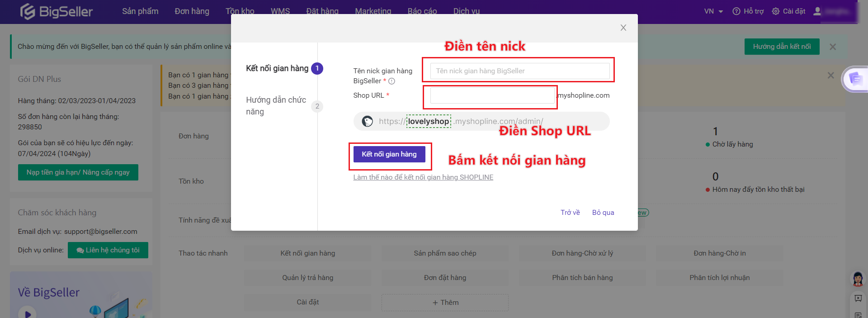Open link Làm thế nào để kết nối SHOPLINE
The image size is (868, 318).
point(423,177)
